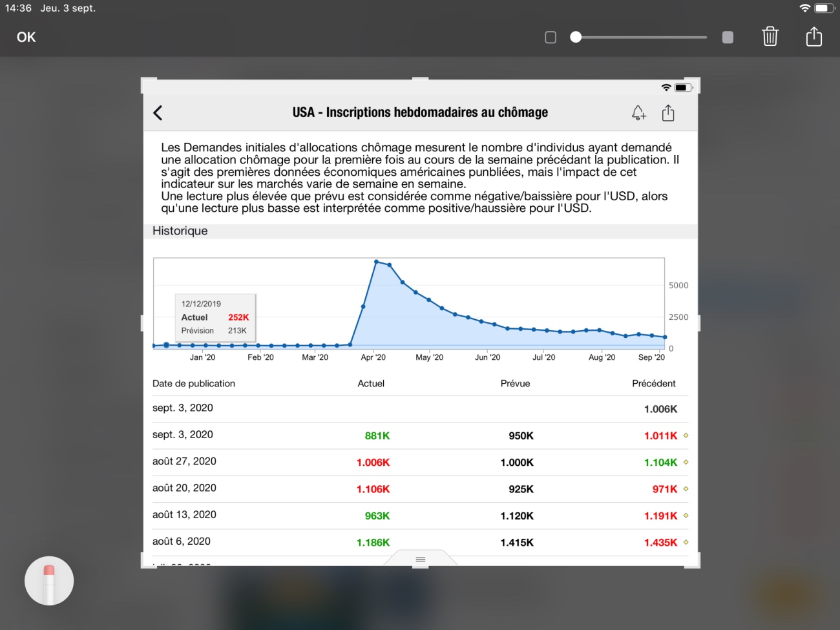Tap the small empty square opacity icon
This screenshot has height=630, width=840.
pyautogui.click(x=551, y=37)
